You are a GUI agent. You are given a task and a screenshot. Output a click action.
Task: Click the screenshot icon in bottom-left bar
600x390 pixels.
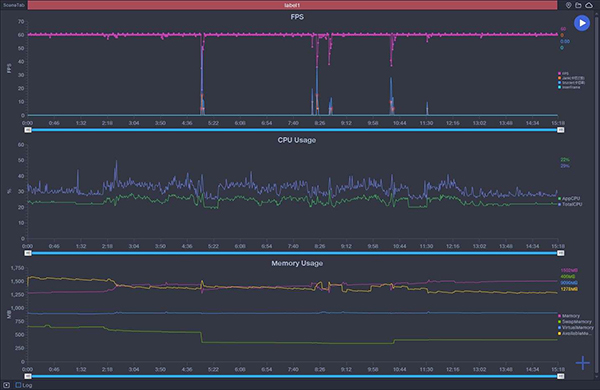7,385
